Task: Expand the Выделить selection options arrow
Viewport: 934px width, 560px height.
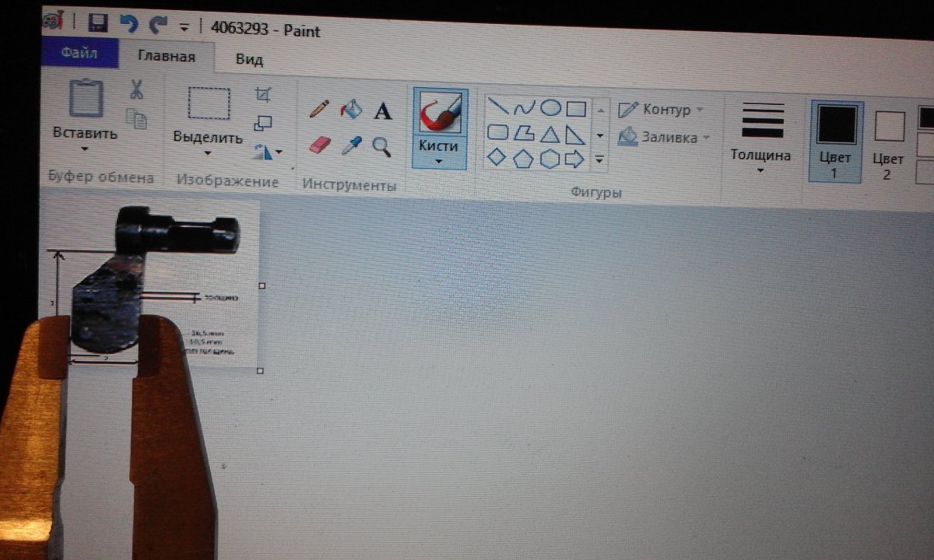Action: (208, 153)
